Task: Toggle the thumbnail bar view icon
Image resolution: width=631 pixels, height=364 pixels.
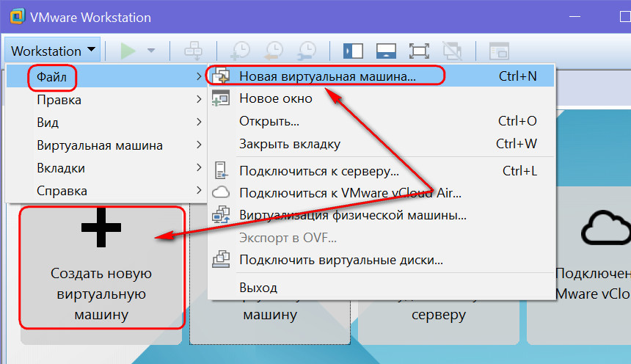Action: coord(386,51)
